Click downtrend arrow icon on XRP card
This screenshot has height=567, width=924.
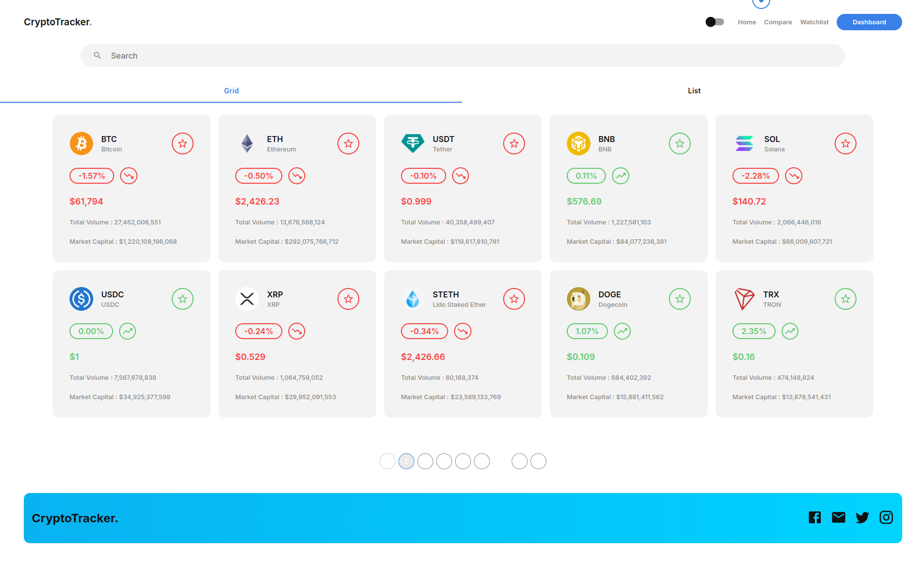tap(297, 331)
